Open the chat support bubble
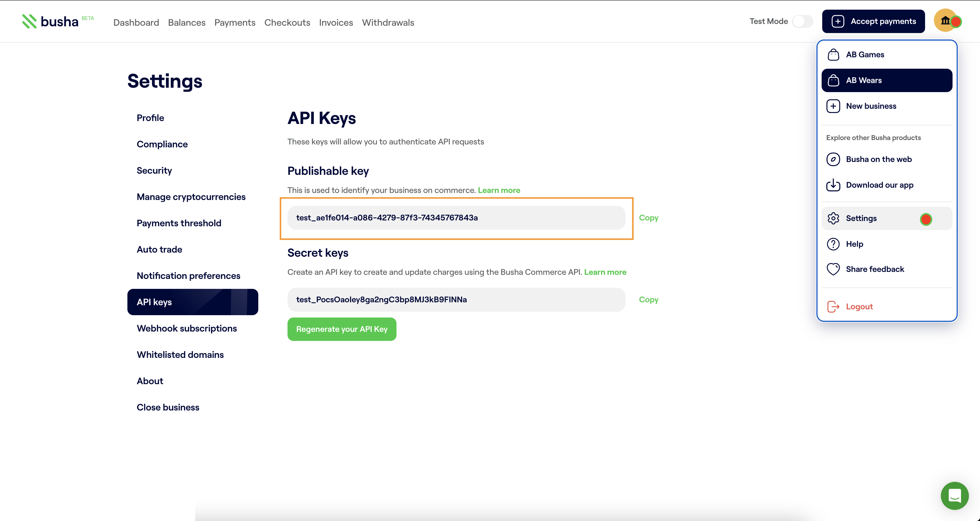 [x=955, y=496]
